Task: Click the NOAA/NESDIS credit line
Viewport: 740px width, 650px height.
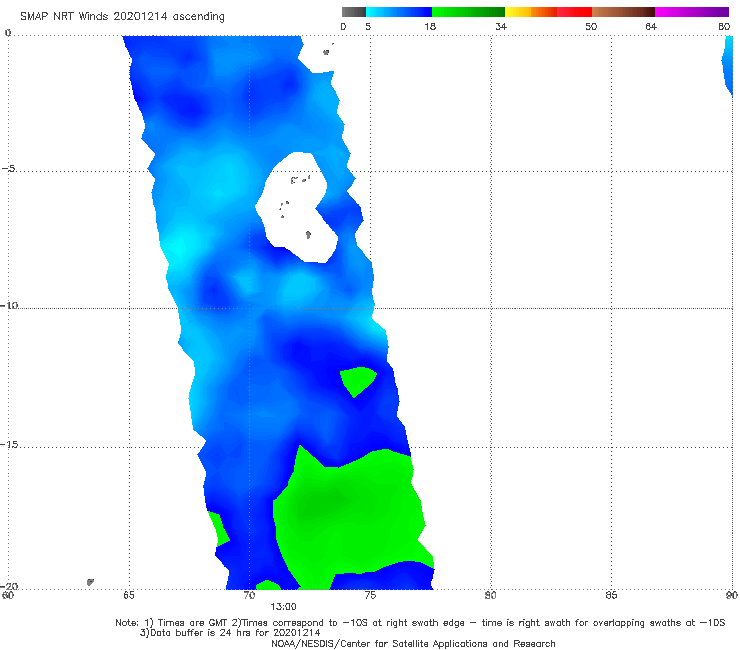Action: coord(413,643)
